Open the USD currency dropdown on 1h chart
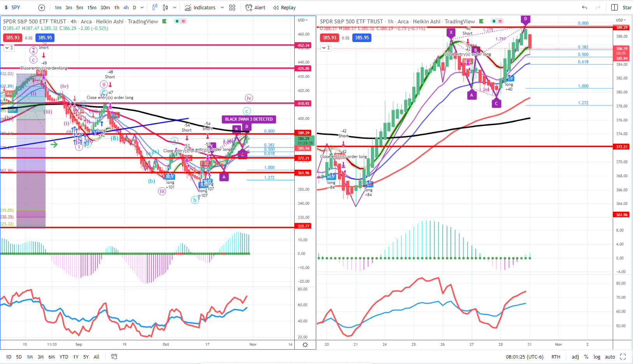Image resolution: width=633 pixels, height=364 pixels. point(621,20)
